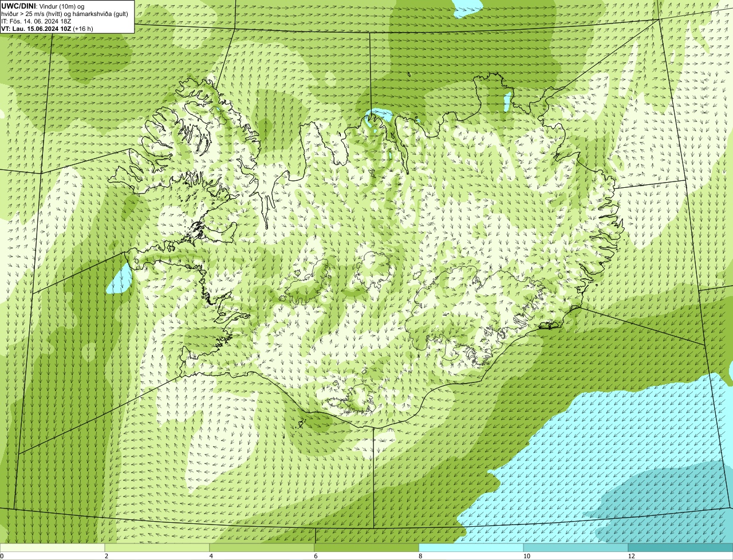Click the 'hviður > 25 m/s (hvítt)' line
The width and height of the screenshot is (733, 560).
tap(65, 13)
